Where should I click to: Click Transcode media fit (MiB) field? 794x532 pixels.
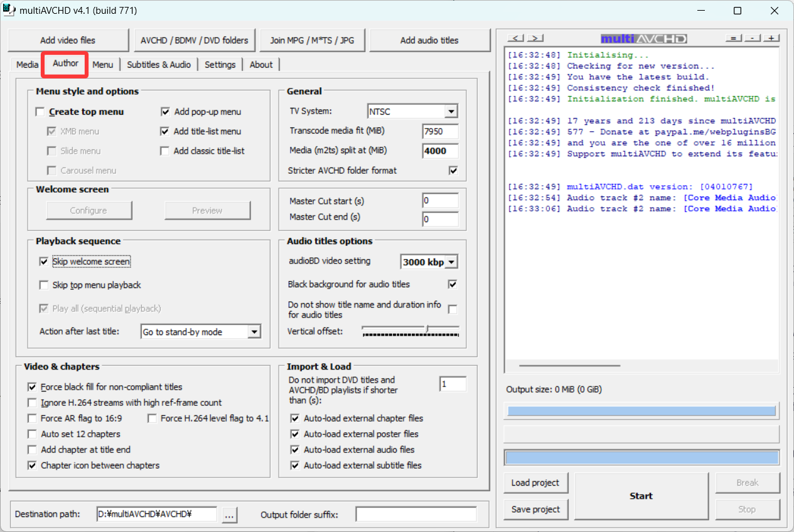[440, 131]
